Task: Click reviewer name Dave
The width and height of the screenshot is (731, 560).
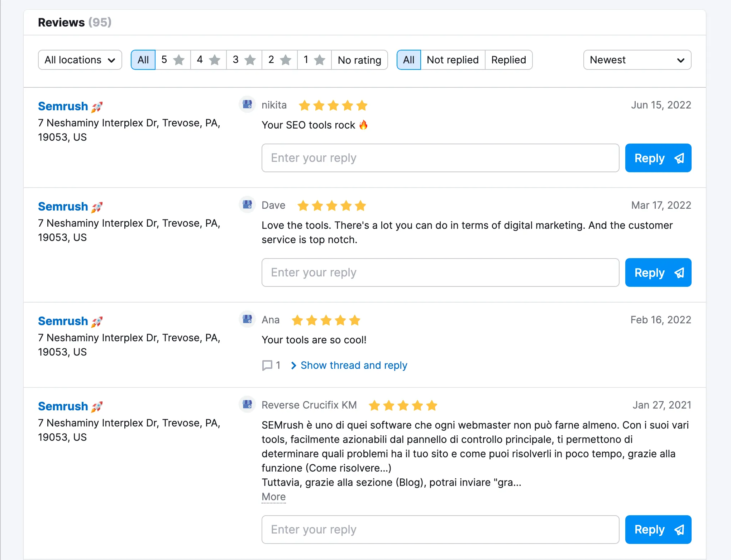Action: coord(273,205)
